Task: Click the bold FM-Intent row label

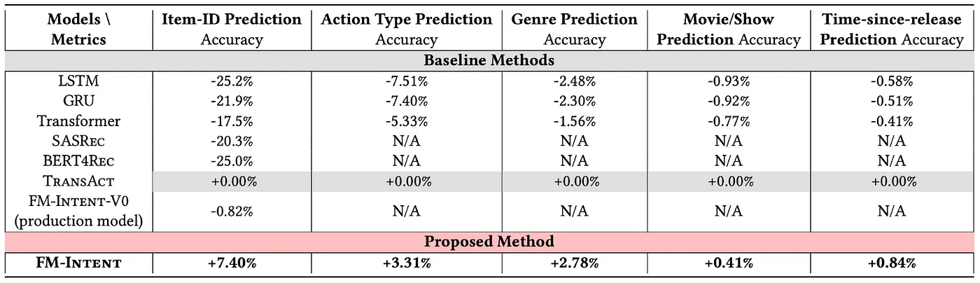Action: (x=78, y=263)
